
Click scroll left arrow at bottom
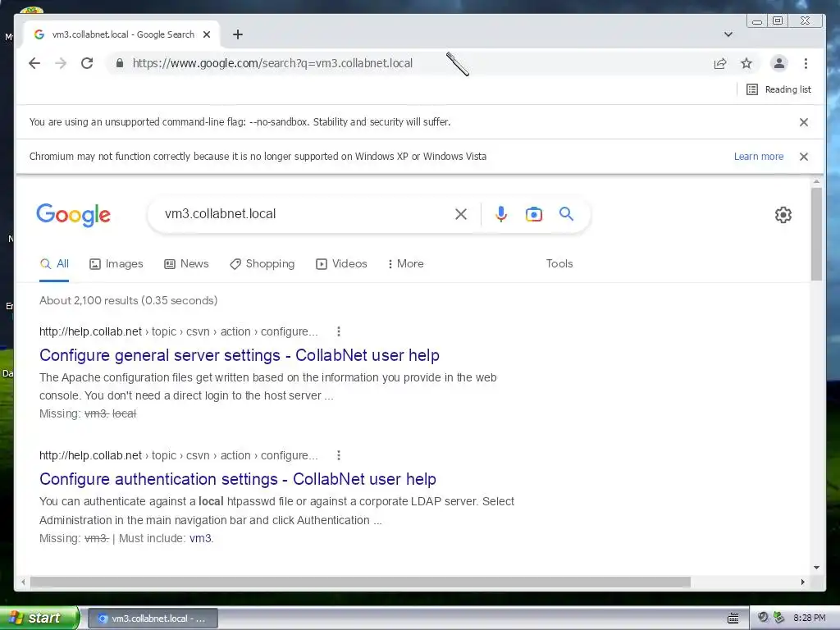click(x=22, y=582)
